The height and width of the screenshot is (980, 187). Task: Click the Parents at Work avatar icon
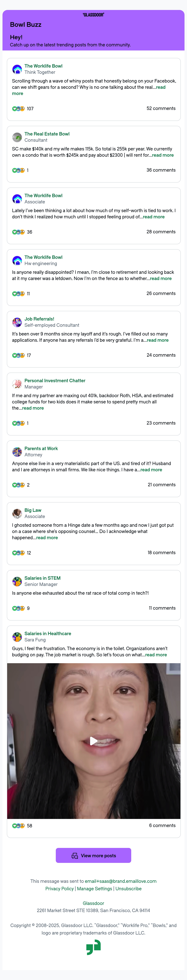coord(17,452)
